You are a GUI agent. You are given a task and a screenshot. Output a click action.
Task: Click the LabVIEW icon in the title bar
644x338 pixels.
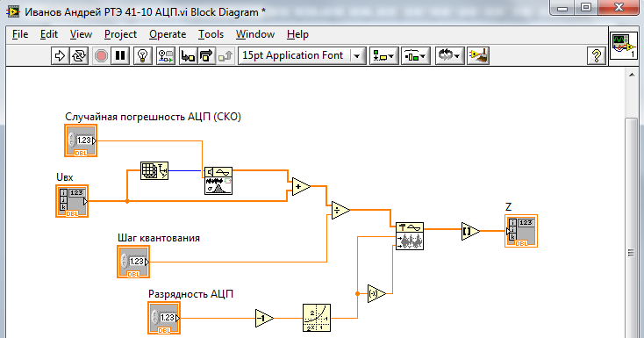(13, 12)
